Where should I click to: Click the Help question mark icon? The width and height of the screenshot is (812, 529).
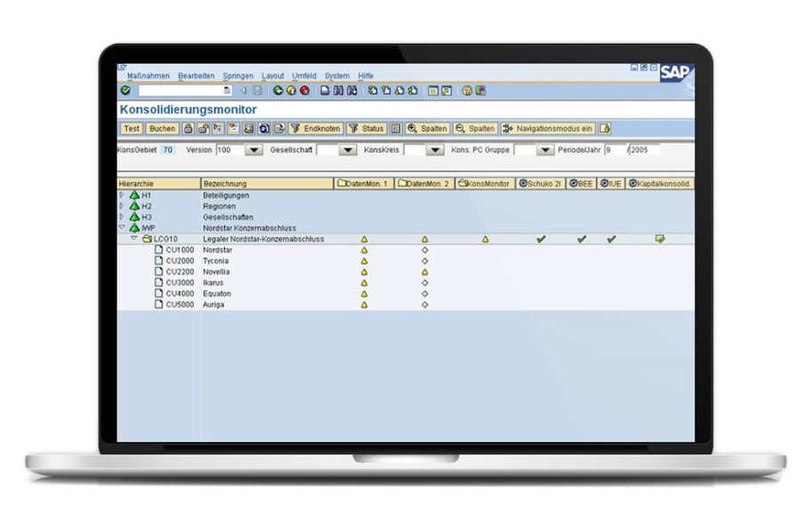tap(467, 91)
